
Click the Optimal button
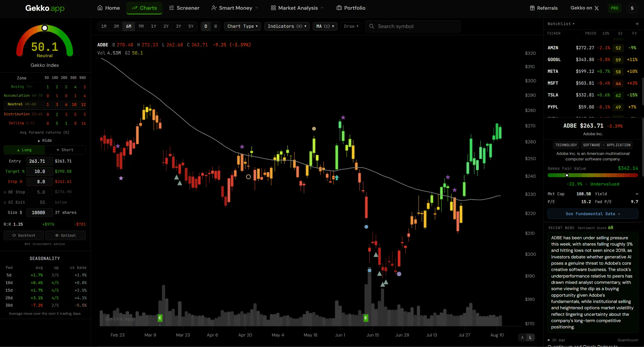coord(66,235)
